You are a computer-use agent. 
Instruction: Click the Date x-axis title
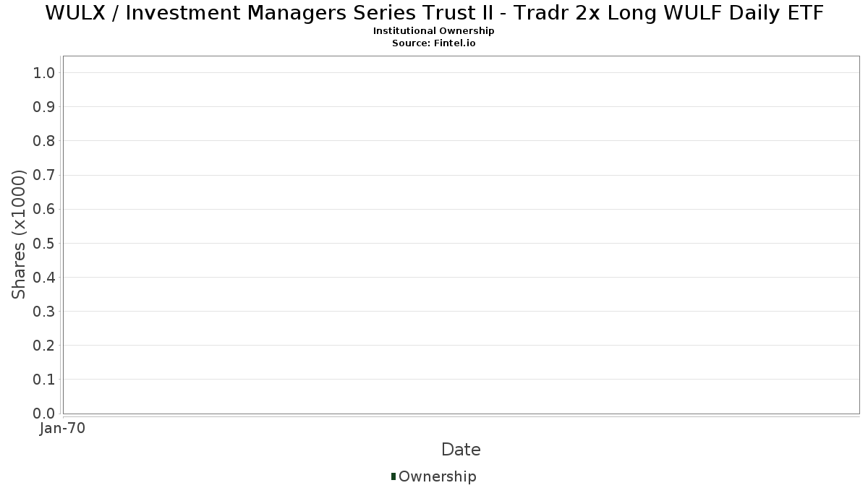click(461, 450)
